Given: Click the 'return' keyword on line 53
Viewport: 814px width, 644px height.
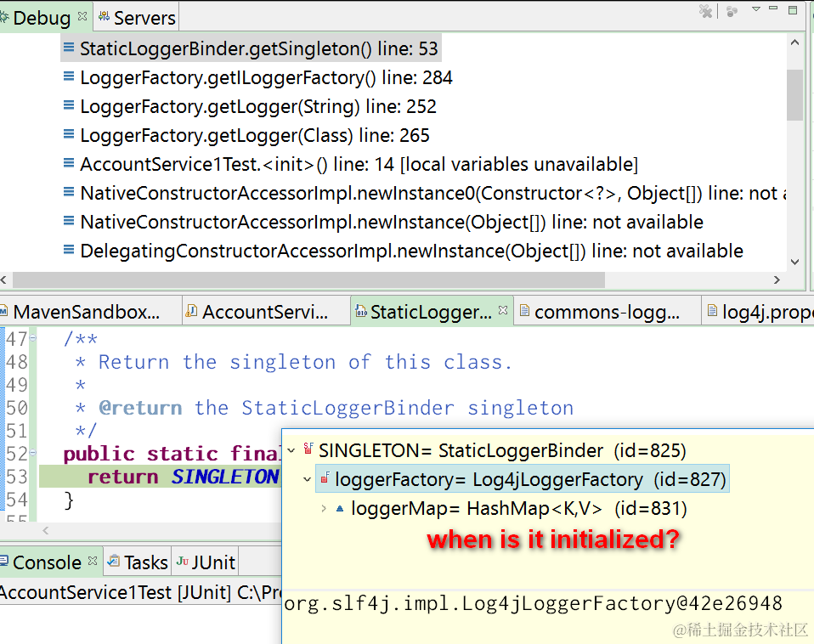Looking at the screenshot, I should [x=123, y=477].
